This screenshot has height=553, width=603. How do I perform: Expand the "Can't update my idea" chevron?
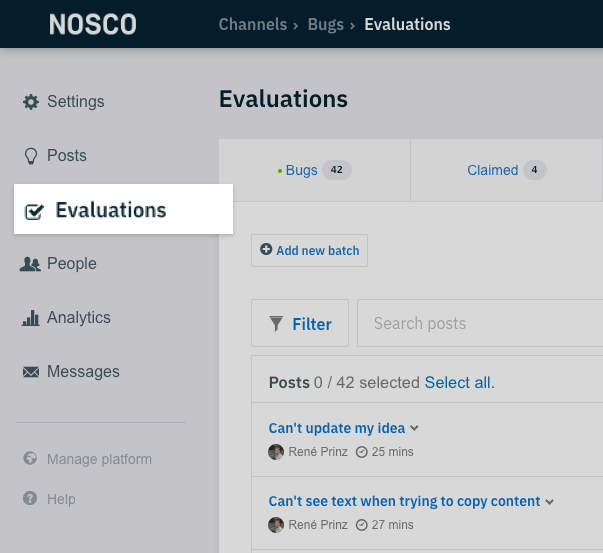414,428
